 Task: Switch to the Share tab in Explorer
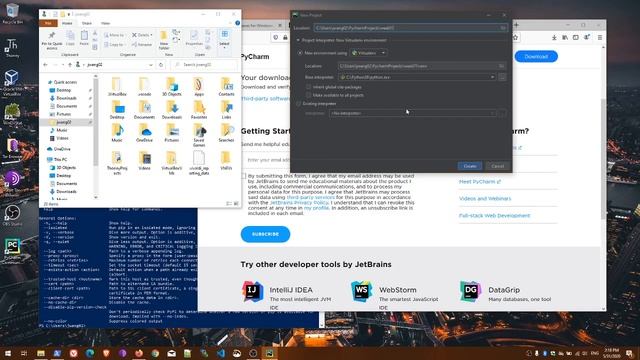click(87, 23)
